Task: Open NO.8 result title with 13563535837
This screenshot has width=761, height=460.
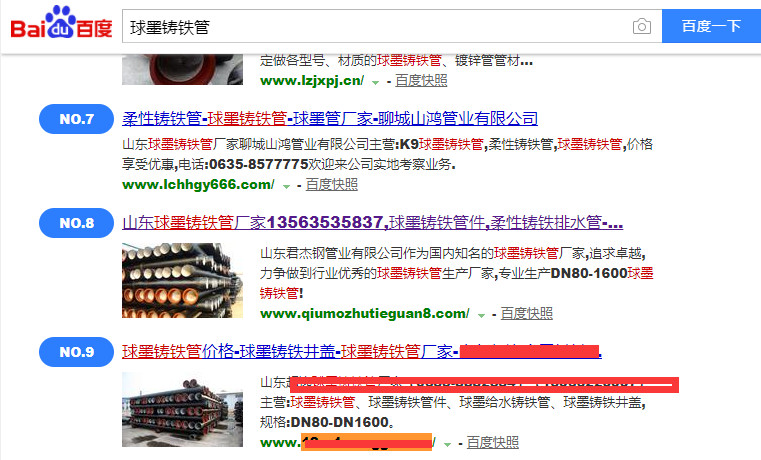Action: [373, 223]
